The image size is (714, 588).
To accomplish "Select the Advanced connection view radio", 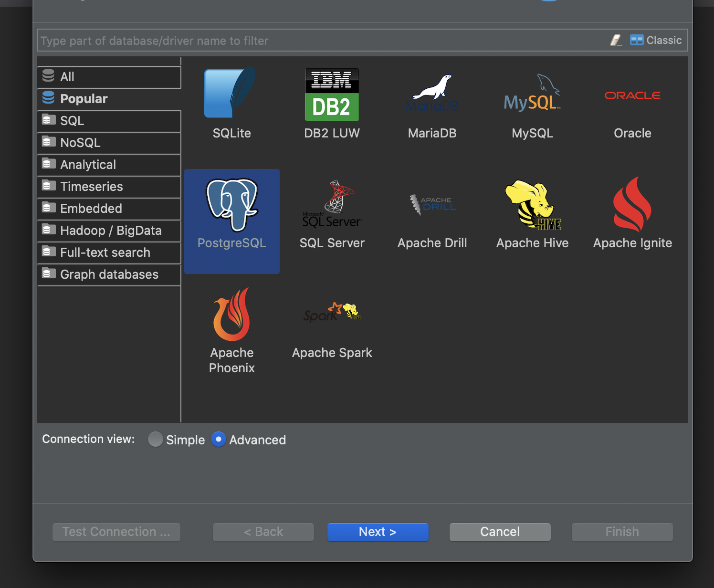I will [218, 439].
